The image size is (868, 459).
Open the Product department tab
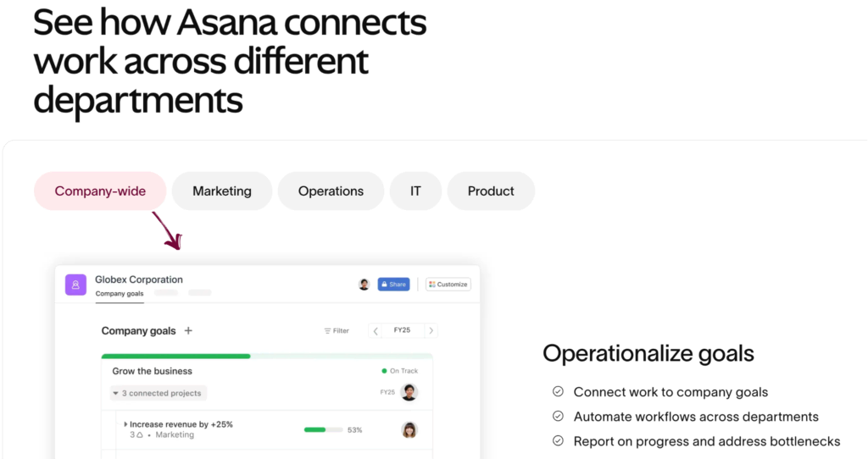(491, 191)
